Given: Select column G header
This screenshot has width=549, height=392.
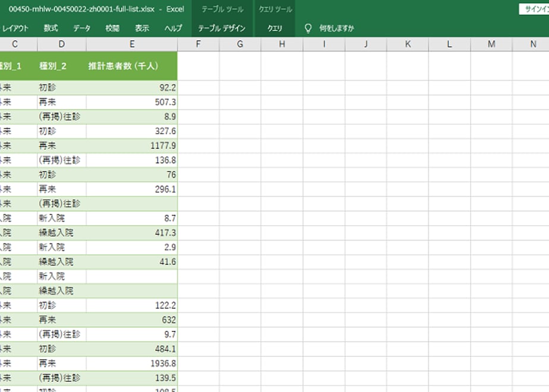Looking at the screenshot, I should [x=240, y=44].
